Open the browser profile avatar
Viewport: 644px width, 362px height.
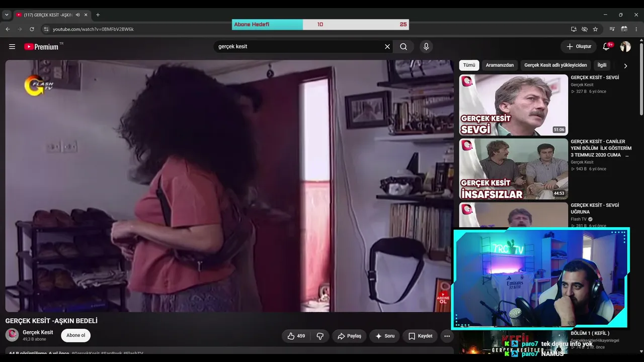pos(624,29)
